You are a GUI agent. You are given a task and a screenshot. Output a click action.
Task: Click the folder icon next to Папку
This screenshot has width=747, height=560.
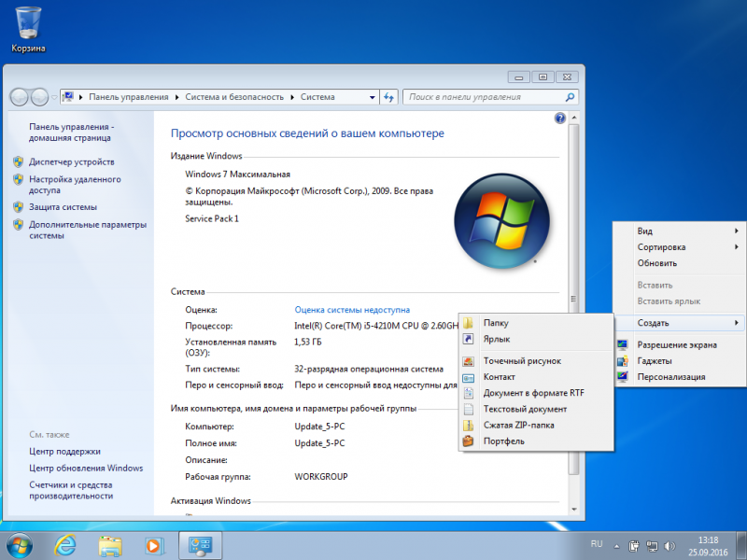pyautogui.click(x=469, y=323)
